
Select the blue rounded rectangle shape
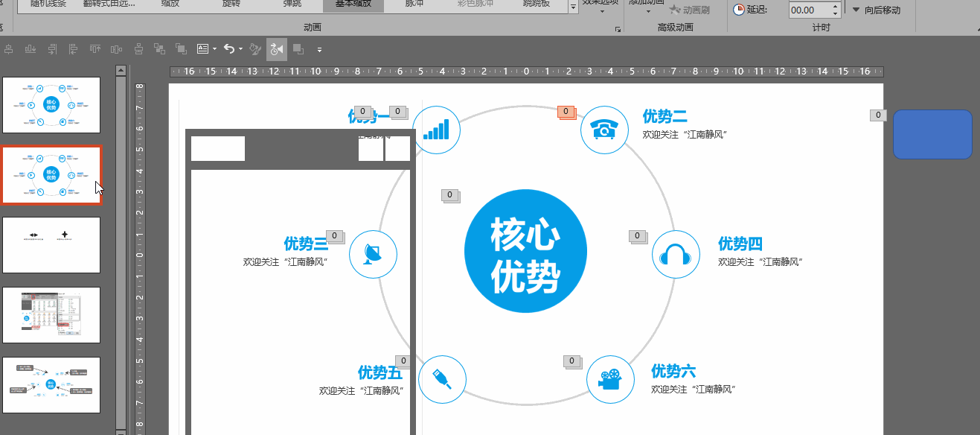click(932, 134)
